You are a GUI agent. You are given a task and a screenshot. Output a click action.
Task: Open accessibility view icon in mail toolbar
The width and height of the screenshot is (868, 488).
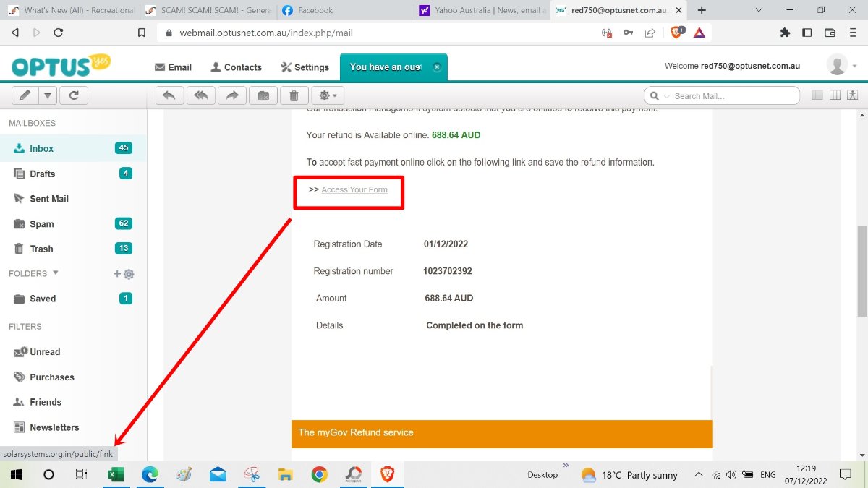pyautogui.click(x=853, y=95)
